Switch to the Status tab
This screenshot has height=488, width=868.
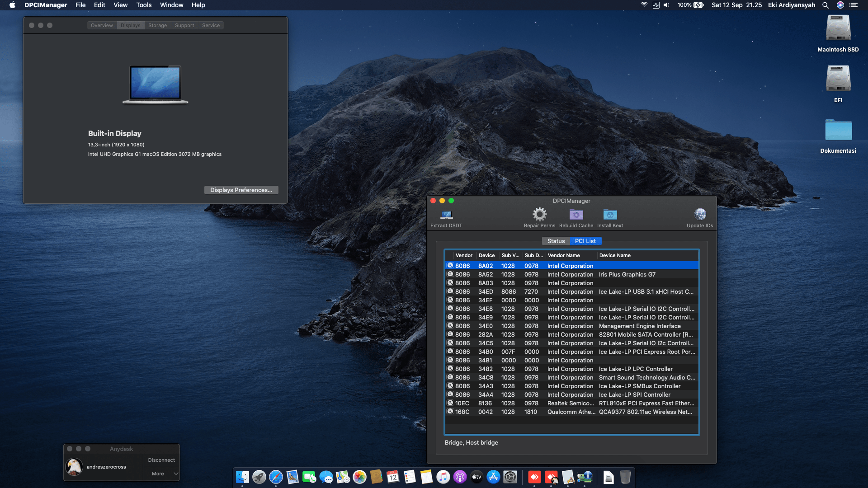556,241
